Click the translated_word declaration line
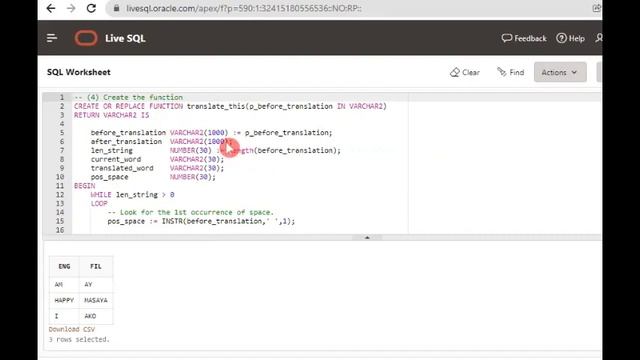This screenshot has height=360, width=640. [157, 168]
